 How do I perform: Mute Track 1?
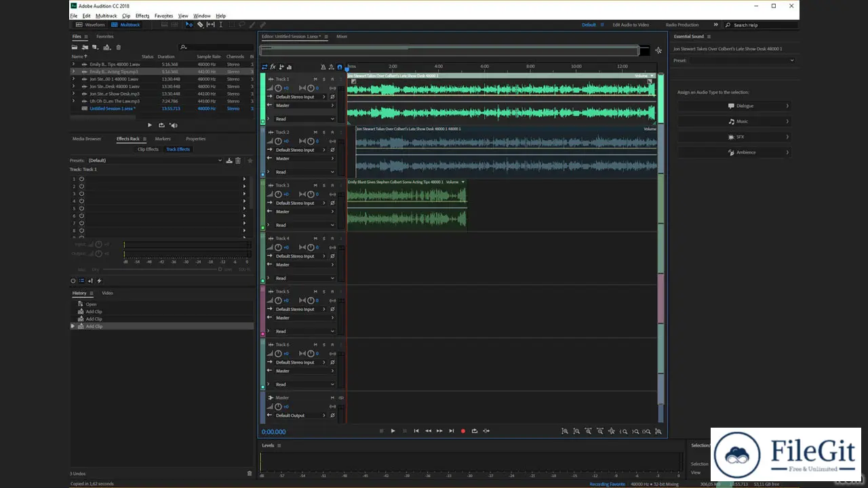coord(315,79)
